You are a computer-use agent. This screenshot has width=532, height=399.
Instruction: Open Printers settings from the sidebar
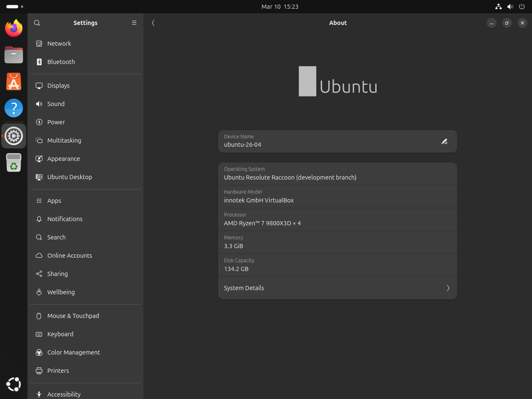[58, 370]
